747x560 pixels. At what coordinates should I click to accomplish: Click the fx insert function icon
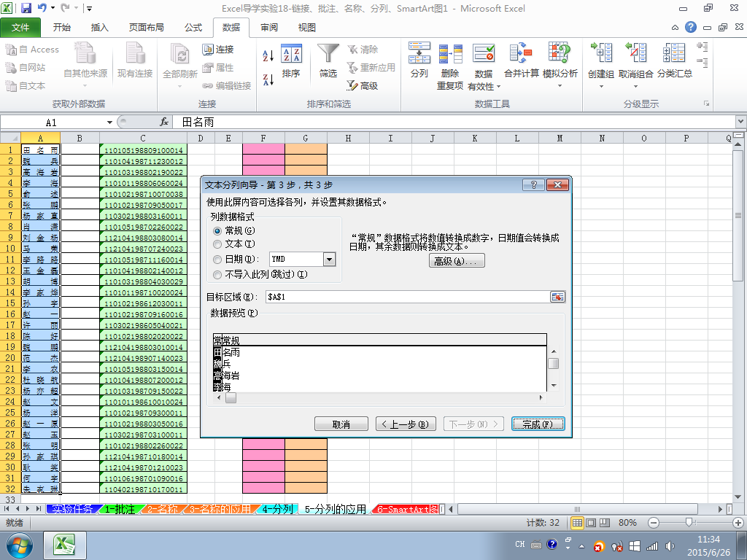coord(164,122)
